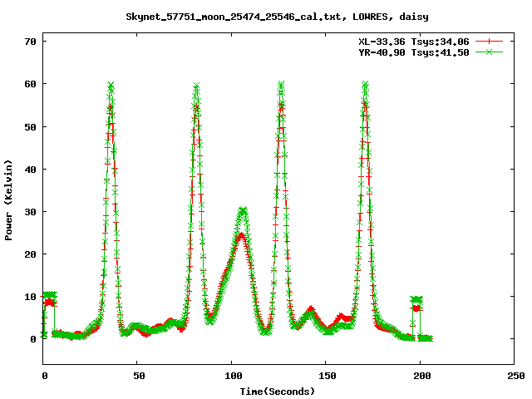Click the 30 tick label on y-axis
The image size is (532, 399).
click(x=30, y=211)
